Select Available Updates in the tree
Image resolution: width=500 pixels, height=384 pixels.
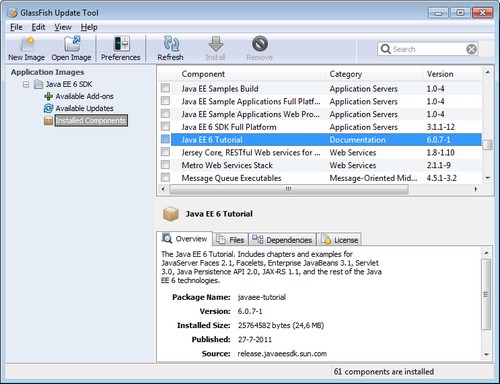click(x=84, y=108)
